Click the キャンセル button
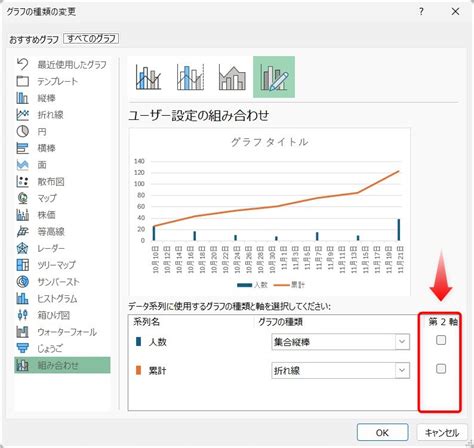The width and height of the screenshot is (474, 448). [x=441, y=433]
